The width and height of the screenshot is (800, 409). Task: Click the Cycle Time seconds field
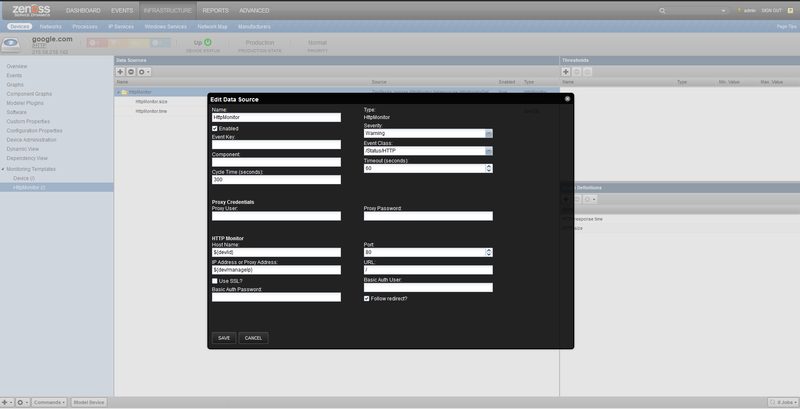coord(276,180)
